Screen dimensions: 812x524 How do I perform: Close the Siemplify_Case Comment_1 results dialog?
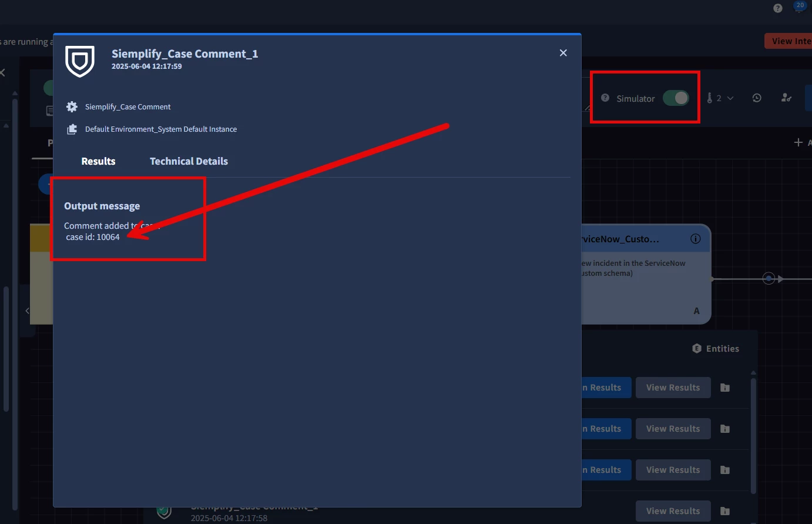563,53
